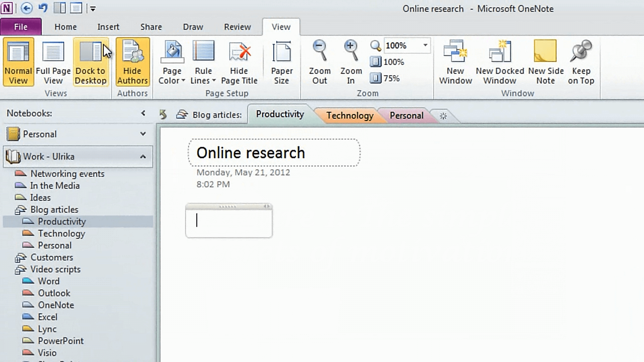The image size is (644, 362).
Task: Open the Home ribbon tab
Action: pyautogui.click(x=65, y=27)
